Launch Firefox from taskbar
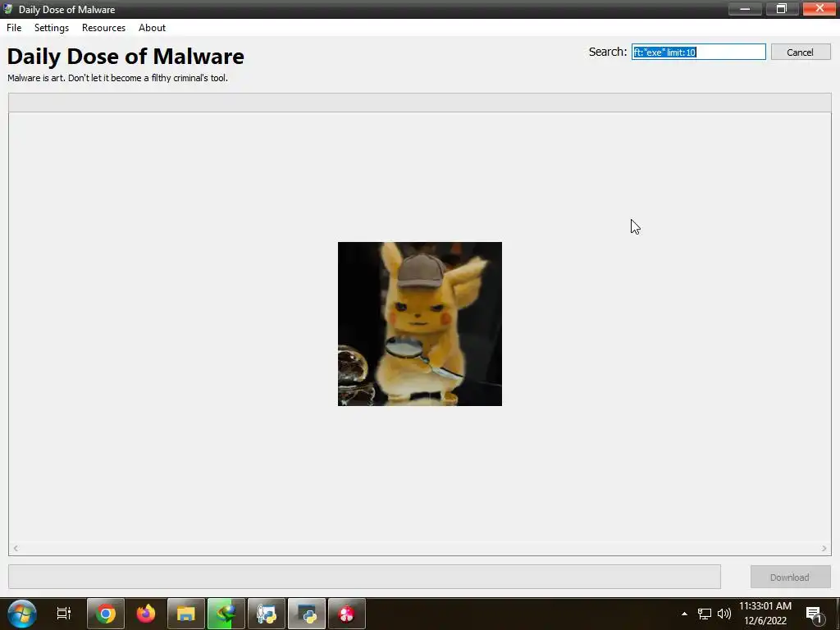840x630 pixels. point(146,614)
